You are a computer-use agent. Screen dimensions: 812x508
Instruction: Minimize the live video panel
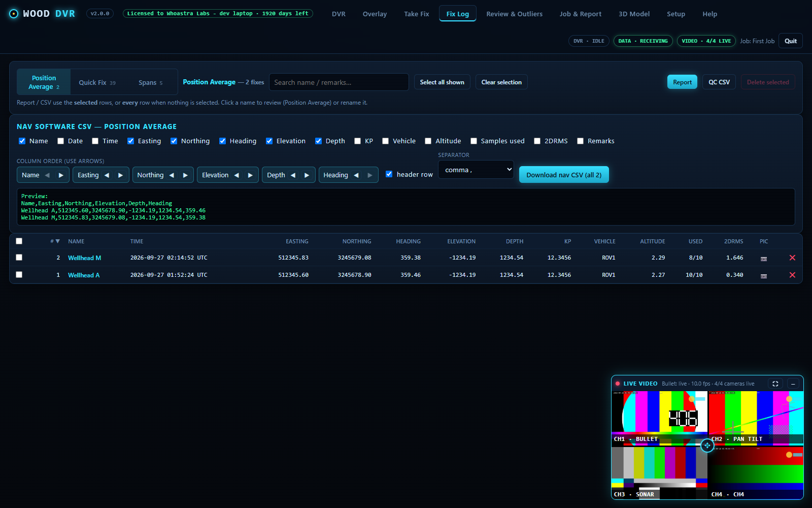click(793, 384)
